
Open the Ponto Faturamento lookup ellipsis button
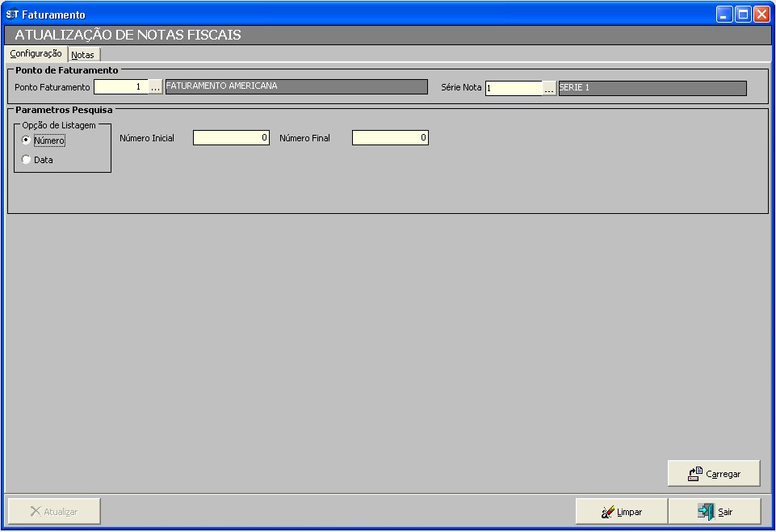tap(156, 88)
